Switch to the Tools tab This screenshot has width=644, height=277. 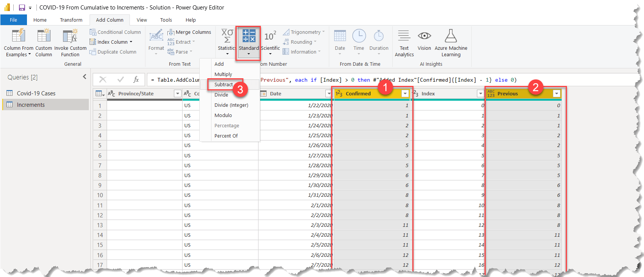(x=166, y=20)
